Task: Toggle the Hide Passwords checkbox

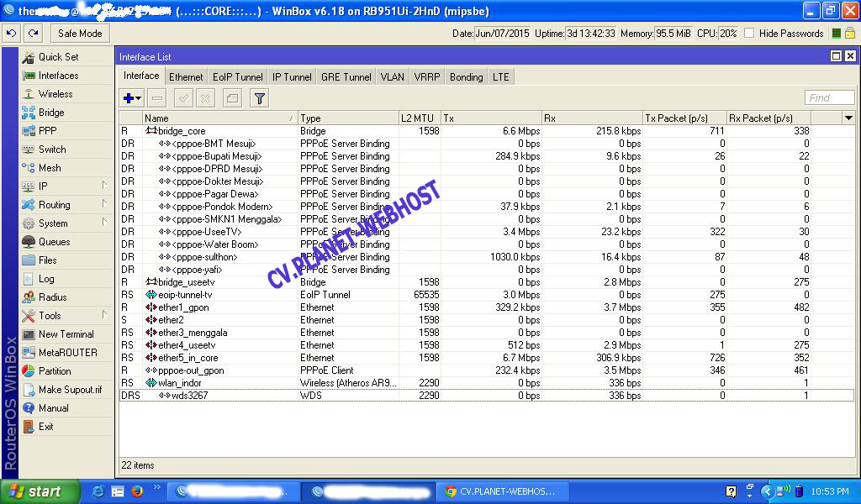Action: click(x=749, y=34)
